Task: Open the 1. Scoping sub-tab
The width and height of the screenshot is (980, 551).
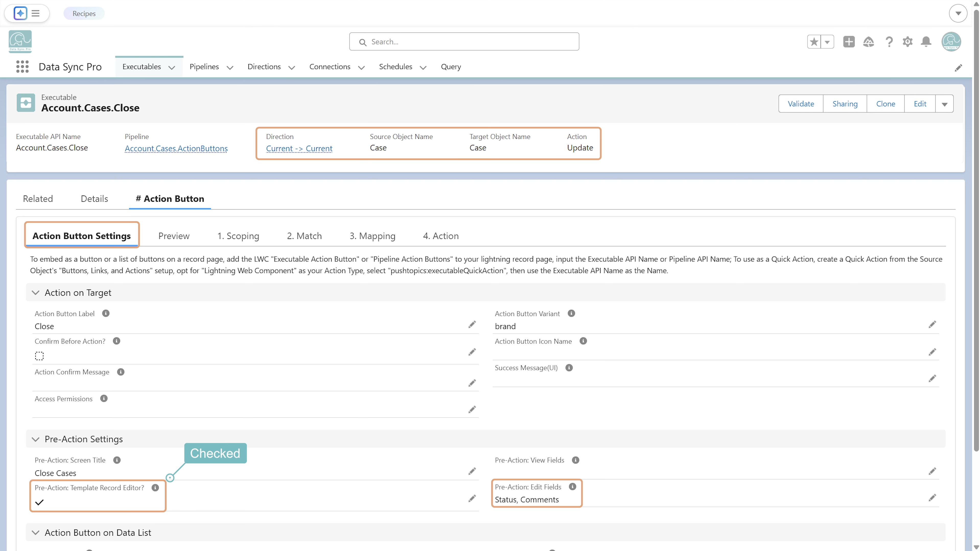Action: pyautogui.click(x=238, y=236)
